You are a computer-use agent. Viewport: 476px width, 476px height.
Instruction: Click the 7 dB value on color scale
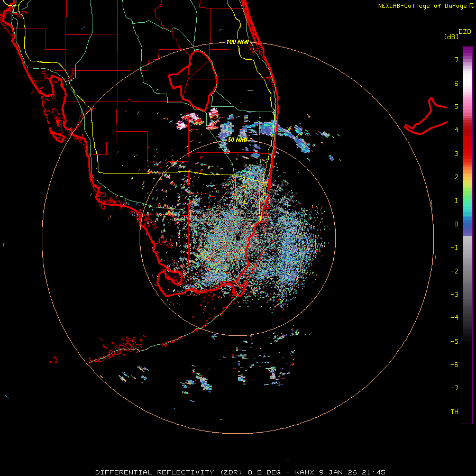pos(456,59)
